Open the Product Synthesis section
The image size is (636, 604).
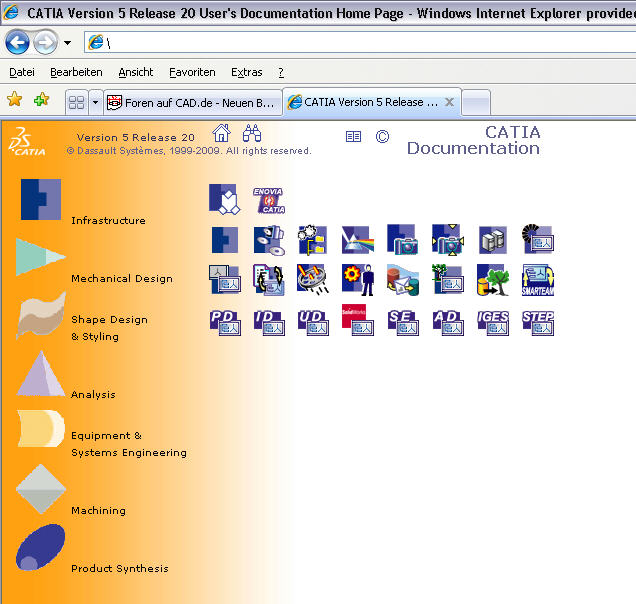[x=120, y=568]
